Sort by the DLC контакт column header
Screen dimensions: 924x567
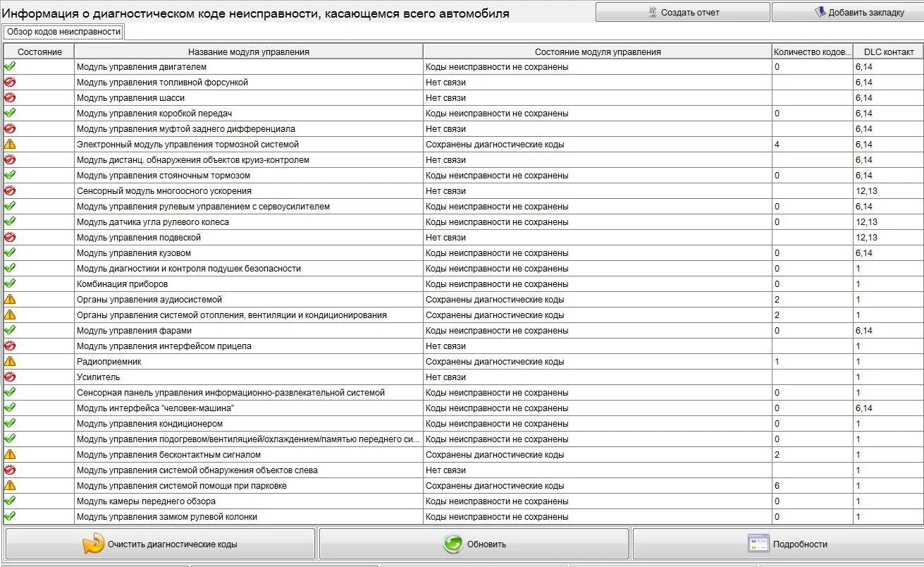click(889, 51)
